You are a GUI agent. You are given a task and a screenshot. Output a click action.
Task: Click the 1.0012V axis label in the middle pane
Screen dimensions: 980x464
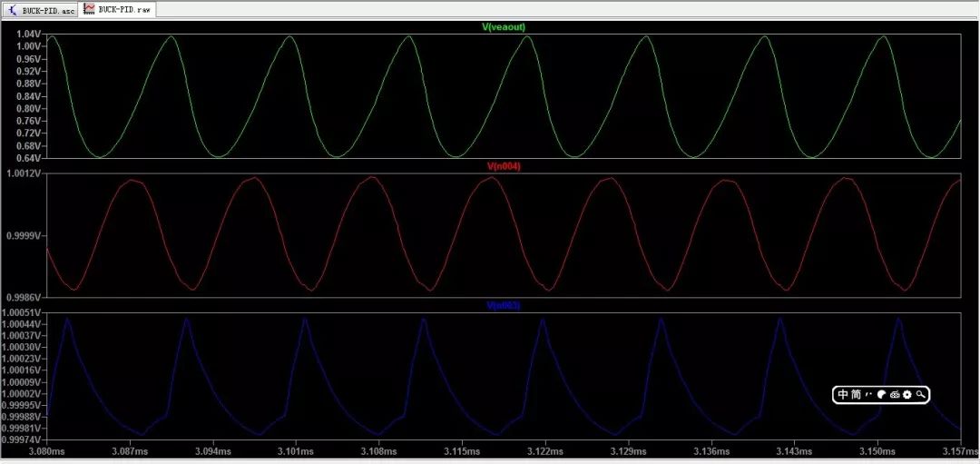25,173
